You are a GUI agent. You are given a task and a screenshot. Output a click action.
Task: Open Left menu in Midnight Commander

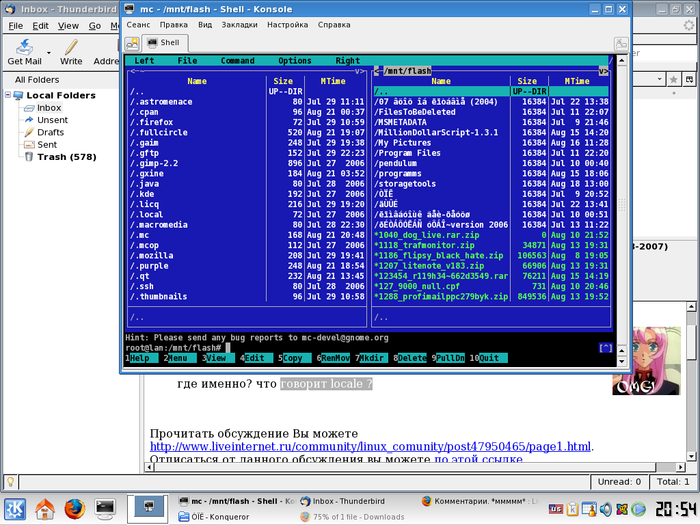(x=144, y=60)
